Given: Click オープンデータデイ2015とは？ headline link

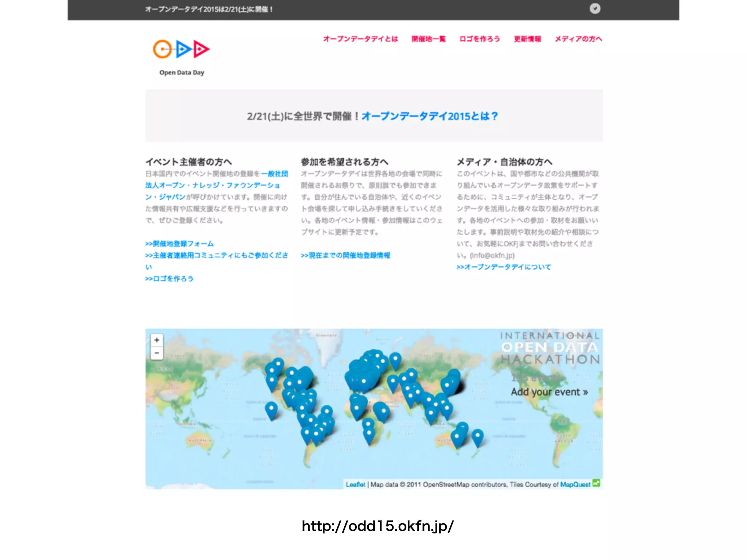Looking at the screenshot, I should [430, 116].
